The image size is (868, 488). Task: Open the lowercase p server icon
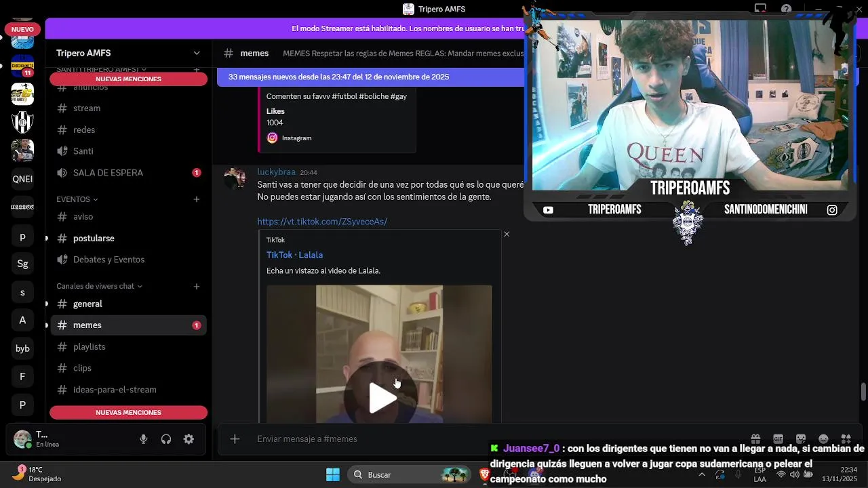point(22,236)
